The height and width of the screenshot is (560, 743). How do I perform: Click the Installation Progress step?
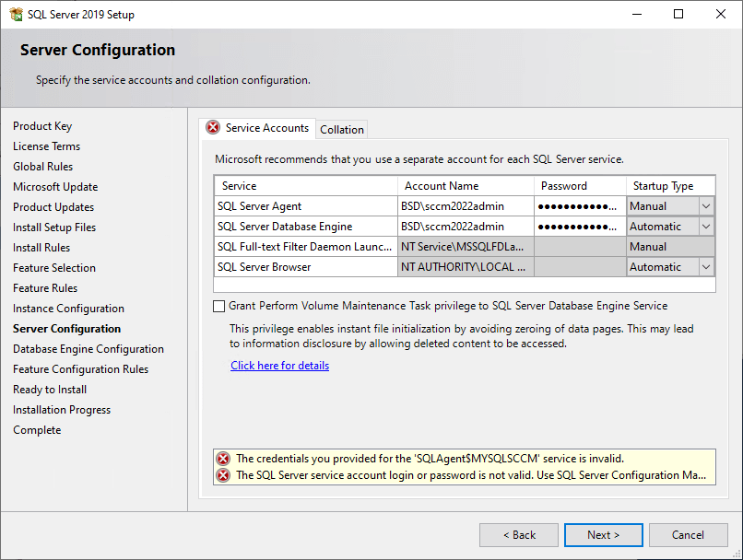click(x=62, y=410)
